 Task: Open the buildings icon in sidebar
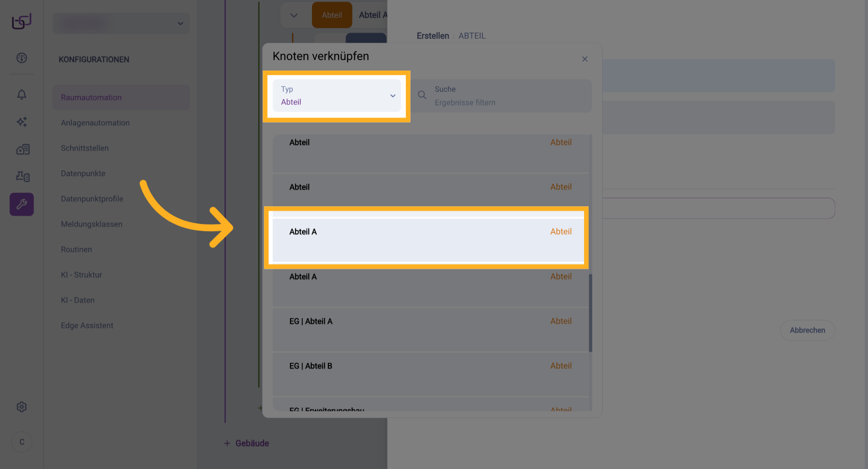pos(23,149)
